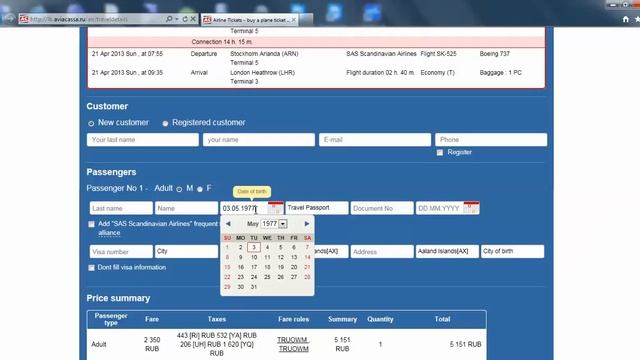Tick the Register checkbox
Screen dimensions: 640x360
(440, 152)
